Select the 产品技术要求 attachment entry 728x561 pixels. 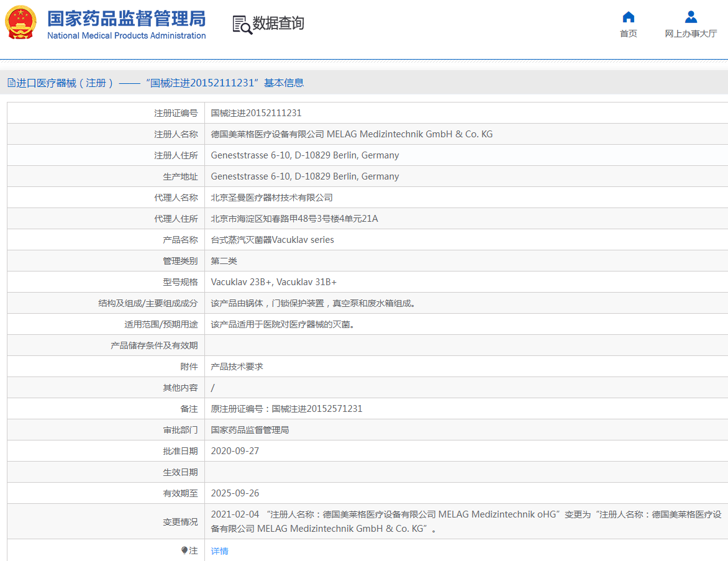coord(237,367)
